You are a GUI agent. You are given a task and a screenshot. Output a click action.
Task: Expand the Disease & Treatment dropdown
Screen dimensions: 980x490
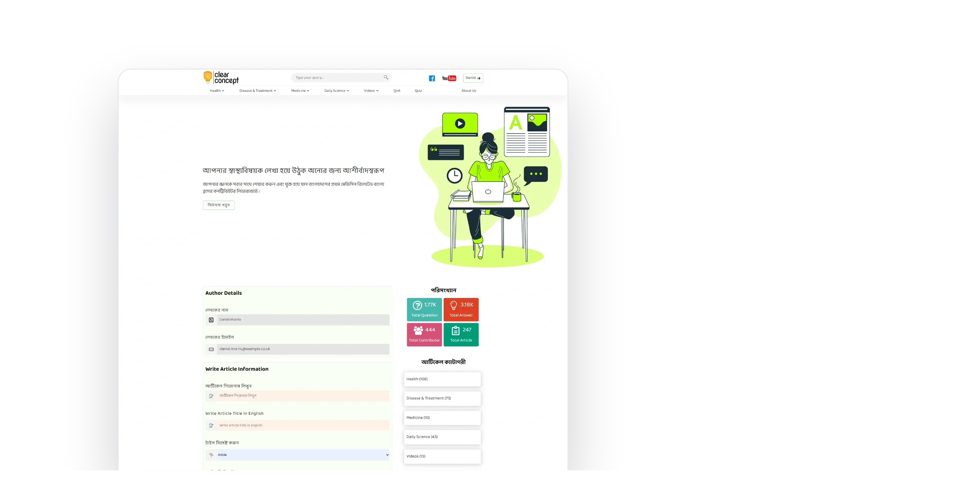[x=257, y=91]
